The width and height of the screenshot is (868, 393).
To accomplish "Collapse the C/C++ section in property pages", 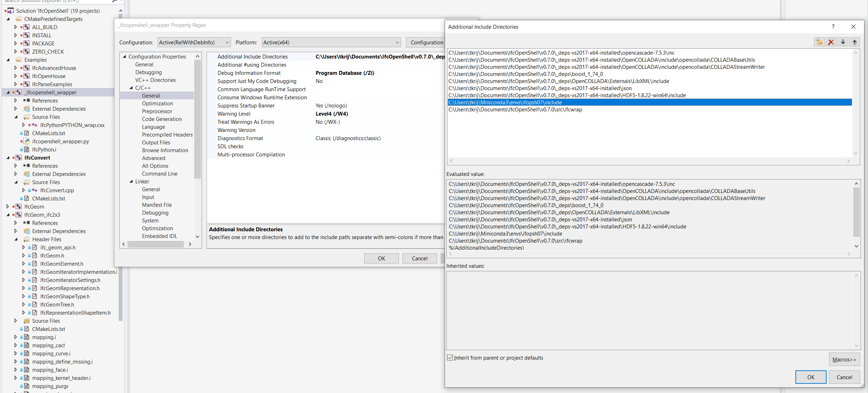I will pos(131,88).
